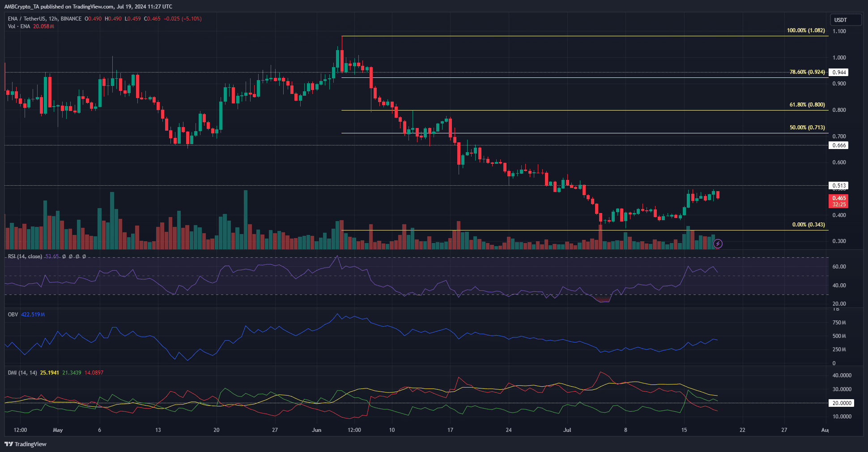Viewport: 868px width, 452px height.
Task: Click the low price L0.459
Action: point(132,19)
